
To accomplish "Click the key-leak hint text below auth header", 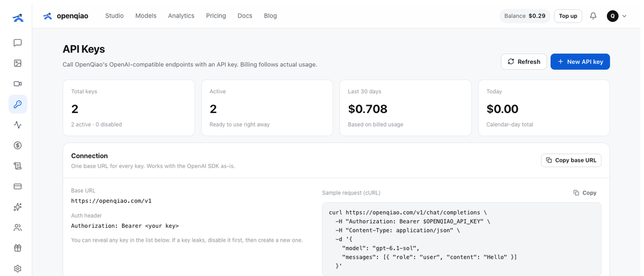I will point(187,240).
